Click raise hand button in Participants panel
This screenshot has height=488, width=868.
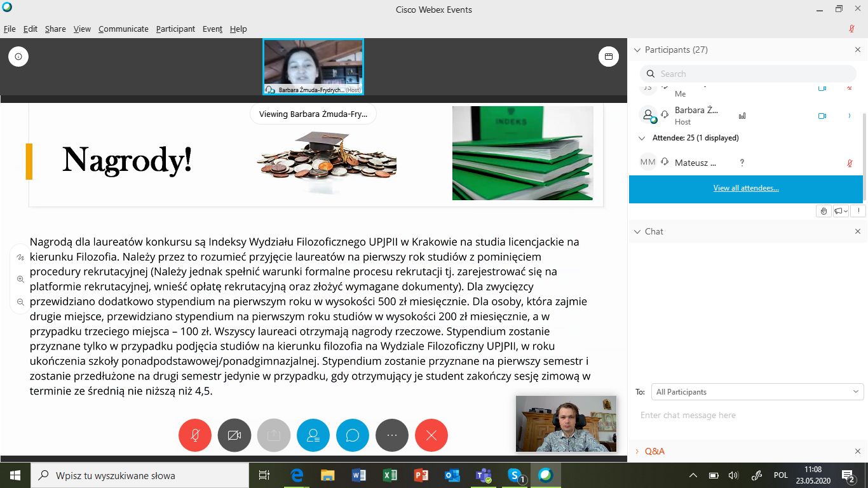click(x=824, y=211)
